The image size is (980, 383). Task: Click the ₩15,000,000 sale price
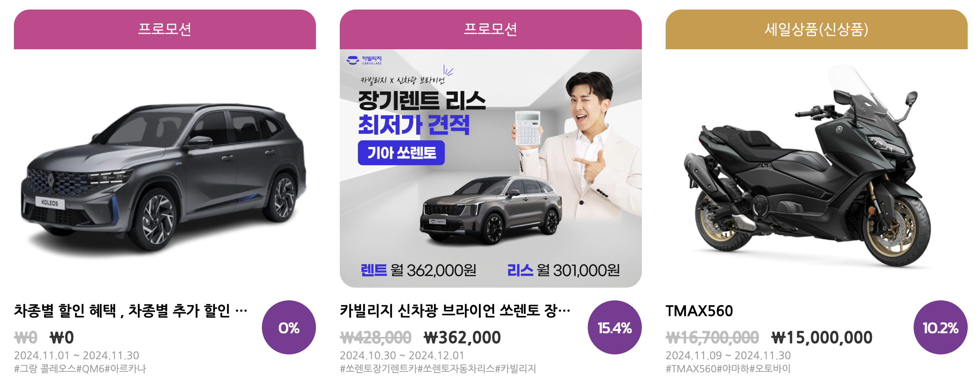822,338
